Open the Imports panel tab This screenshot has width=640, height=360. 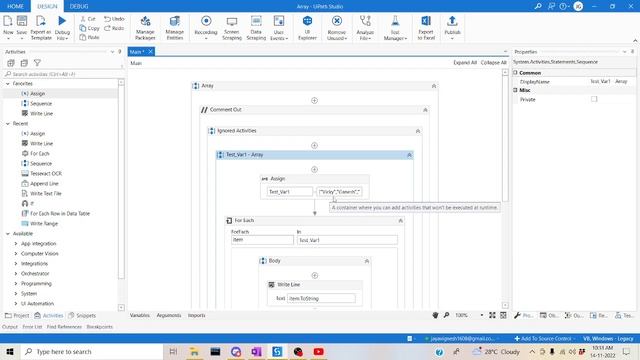pyautogui.click(x=196, y=315)
